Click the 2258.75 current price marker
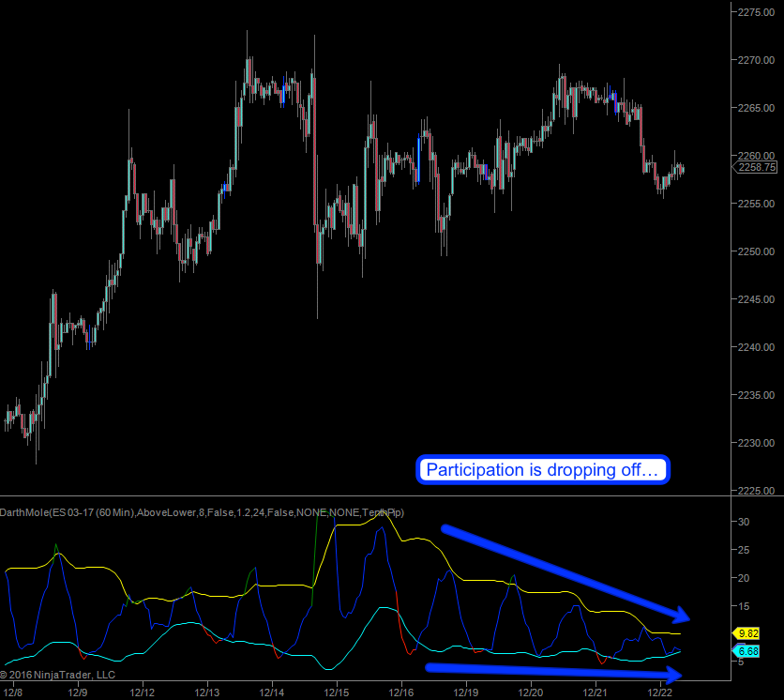784x700 pixels. [x=755, y=168]
